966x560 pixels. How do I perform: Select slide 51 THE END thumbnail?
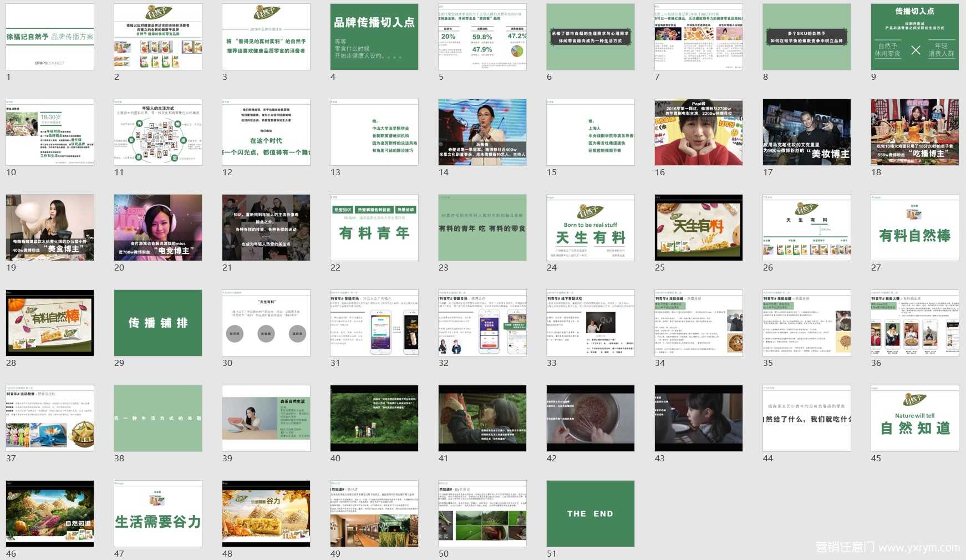click(x=591, y=513)
